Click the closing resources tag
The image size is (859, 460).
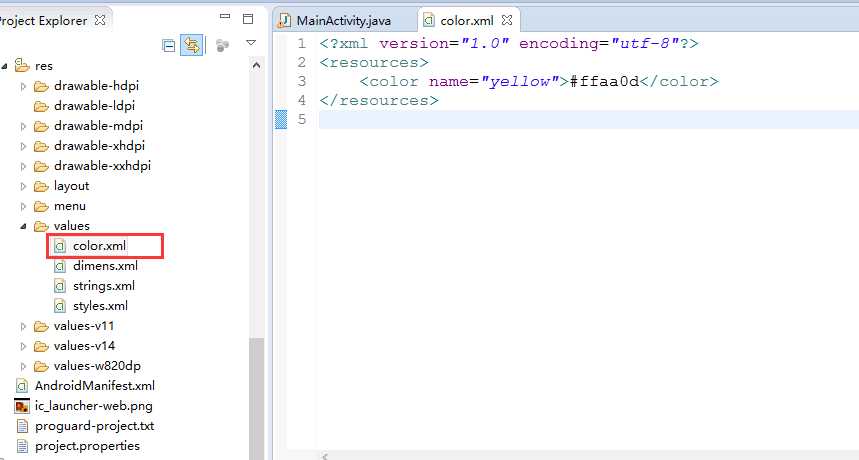click(x=379, y=101)
